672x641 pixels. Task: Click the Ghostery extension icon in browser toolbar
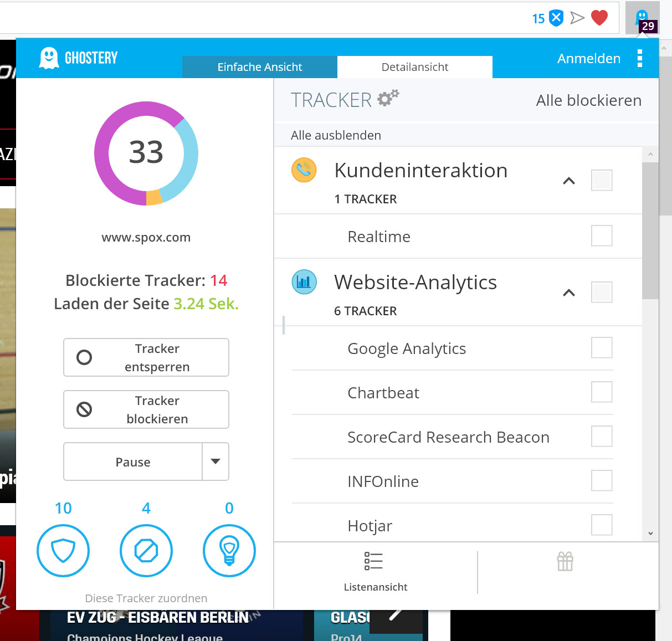click(642, 18)
